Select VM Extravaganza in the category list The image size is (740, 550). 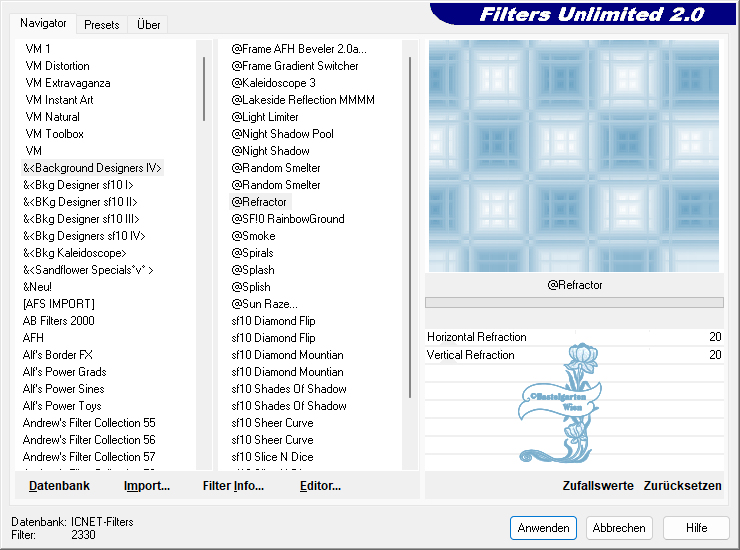tap(68, 83)
